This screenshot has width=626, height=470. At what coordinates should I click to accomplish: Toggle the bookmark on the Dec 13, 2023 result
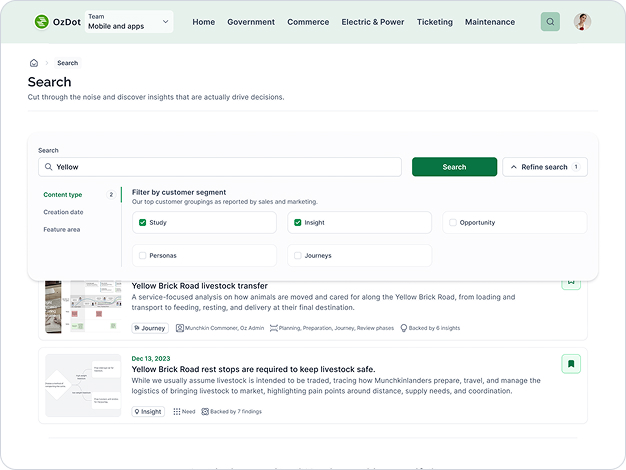(571, 364)
